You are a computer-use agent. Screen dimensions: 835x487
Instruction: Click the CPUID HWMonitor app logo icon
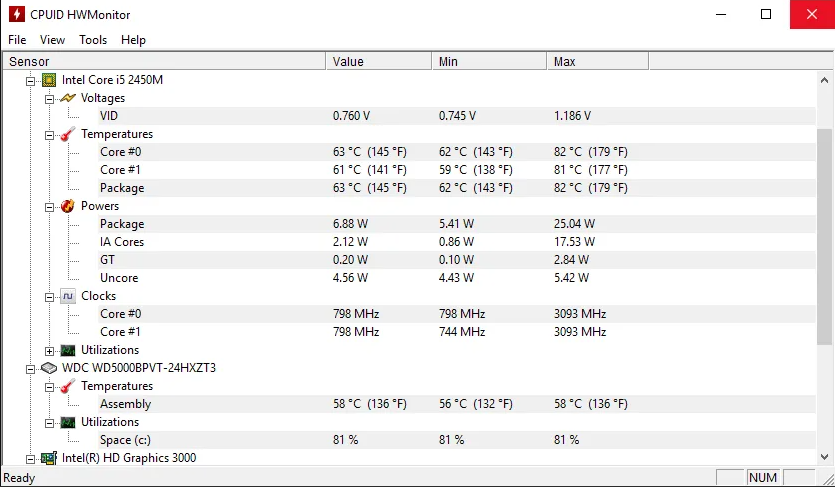tap(17, 14)
